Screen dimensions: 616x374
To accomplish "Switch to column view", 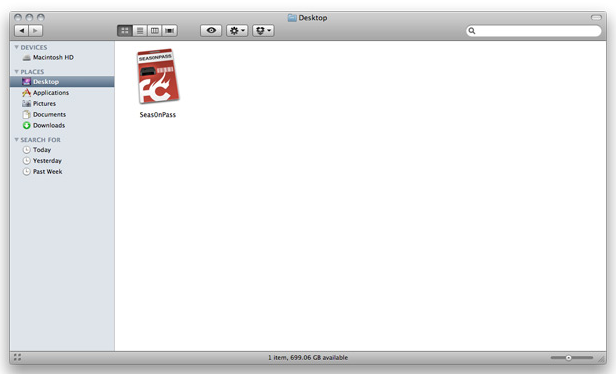I will (155, 31).
